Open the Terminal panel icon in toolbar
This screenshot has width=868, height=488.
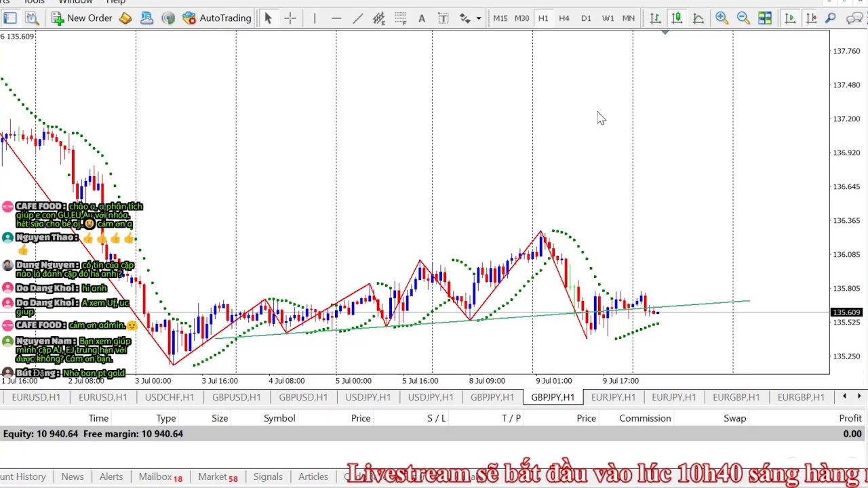tap(10, 18)
